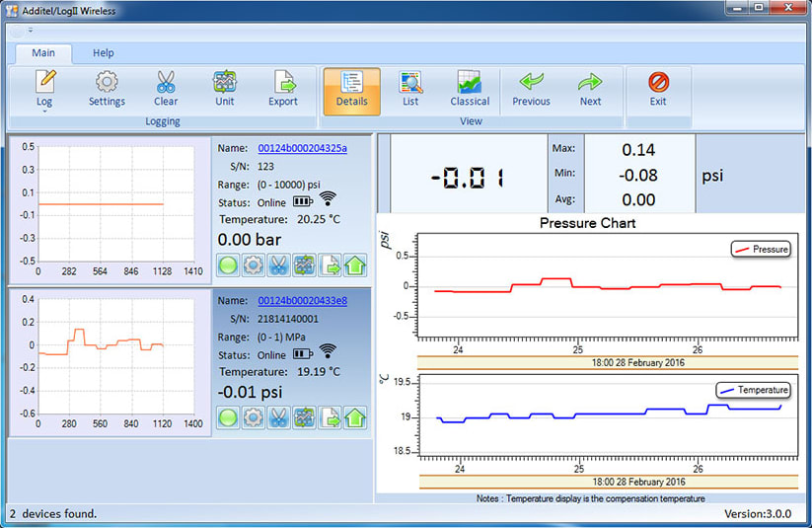Export data icon for device 21814140001
812x528 pixels.
click(330, 417)
